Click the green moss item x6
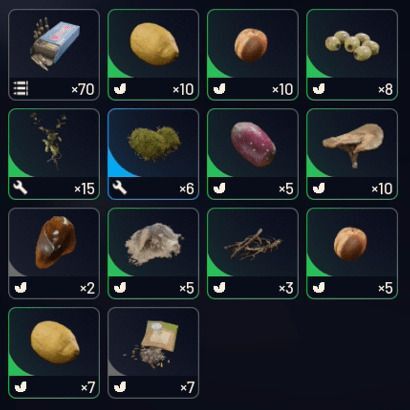 point(153,154)
